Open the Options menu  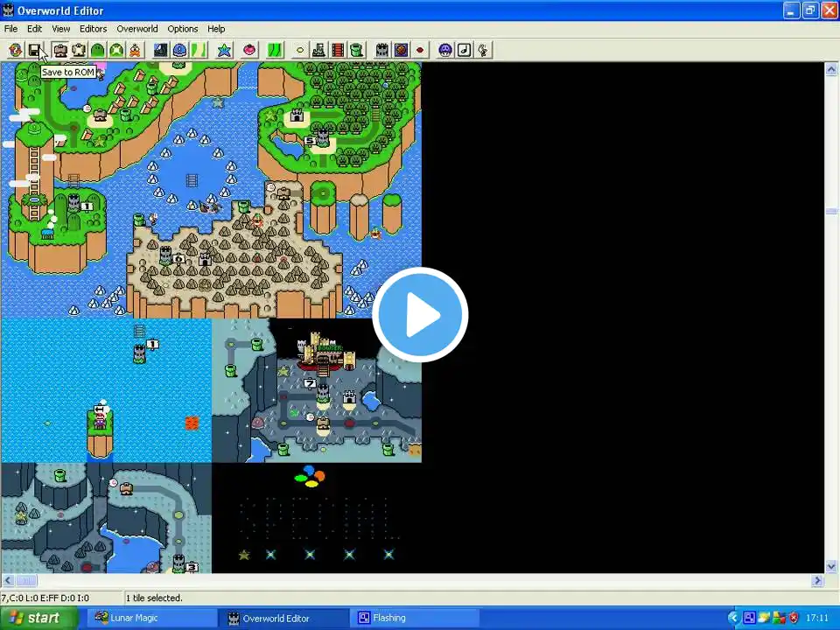click(183, 29)
